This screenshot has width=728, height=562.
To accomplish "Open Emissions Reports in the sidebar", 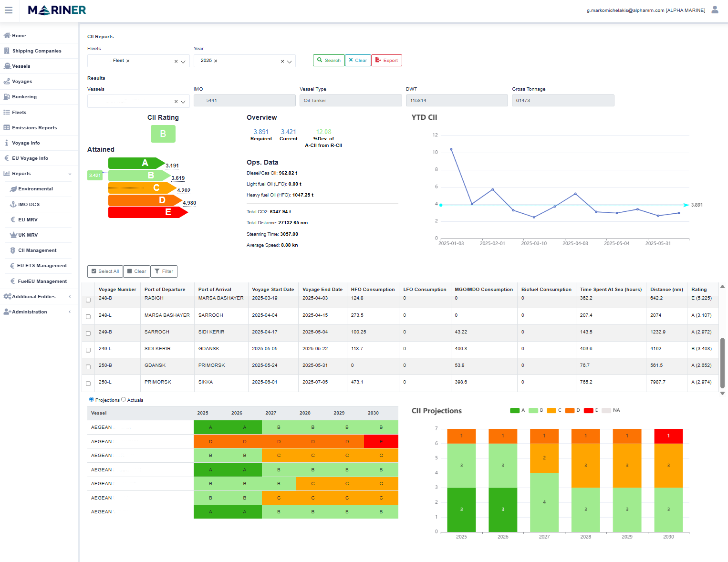I will [34, 128].
